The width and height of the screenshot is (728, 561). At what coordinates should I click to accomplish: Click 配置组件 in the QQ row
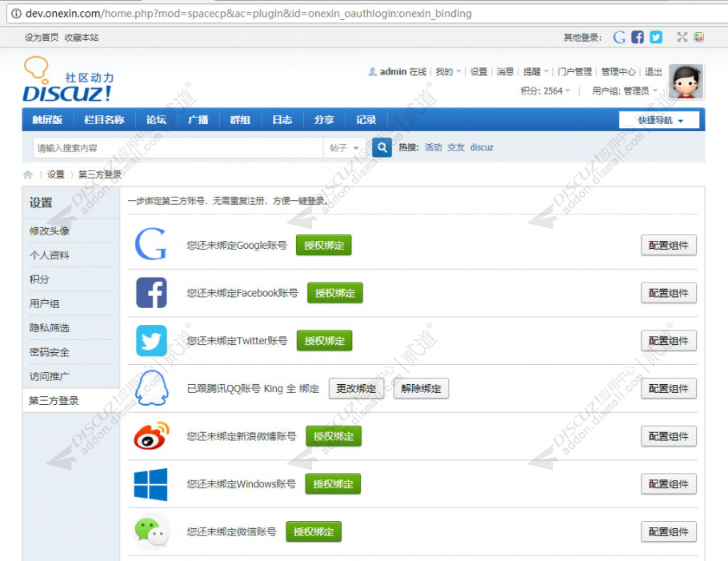pyautogui.click(x=669, y=388)
